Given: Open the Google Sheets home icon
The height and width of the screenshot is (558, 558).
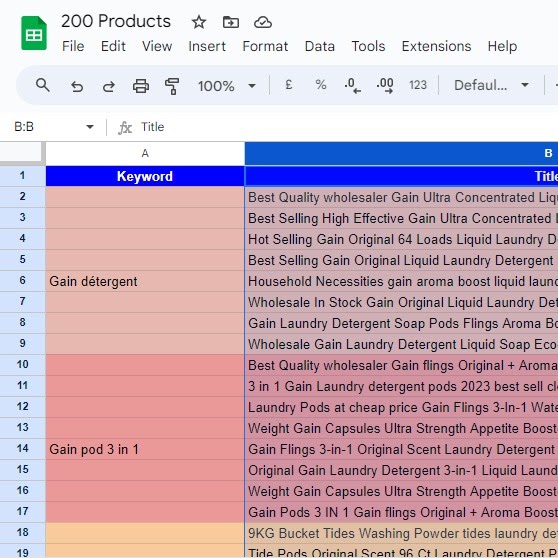Looking at the screenshot, I should coord(34,33).
